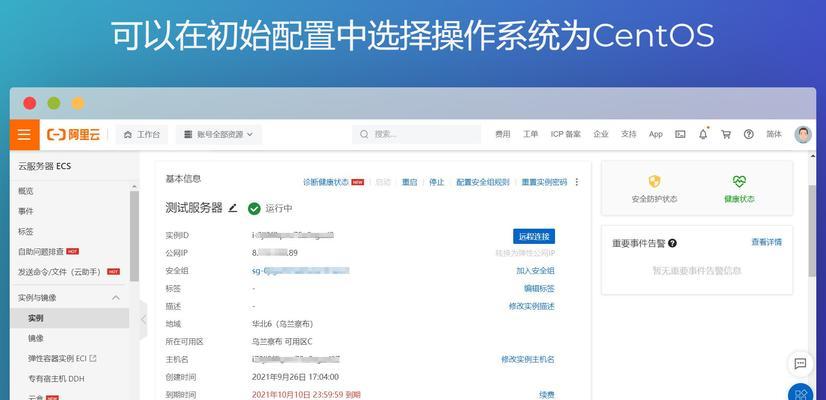Open the App menu item
826x400 pixels.
click(x=655, y=134)
